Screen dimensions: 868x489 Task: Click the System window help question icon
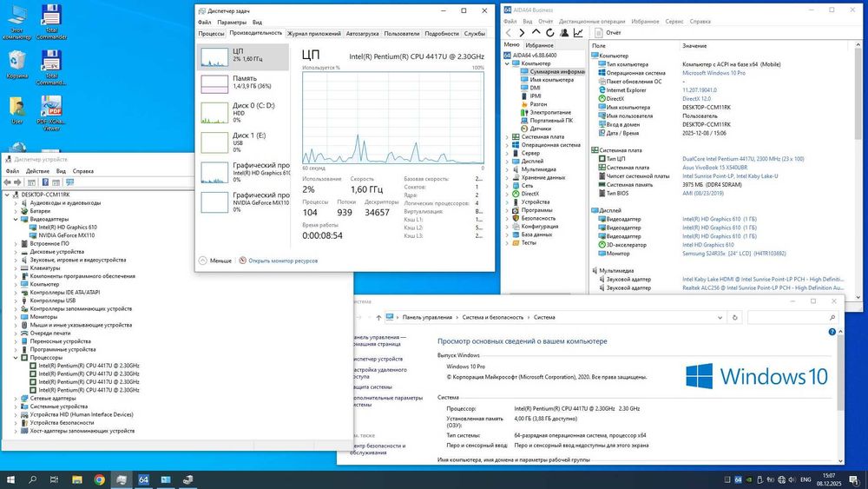pyautogui.click(x=832, y=332)
